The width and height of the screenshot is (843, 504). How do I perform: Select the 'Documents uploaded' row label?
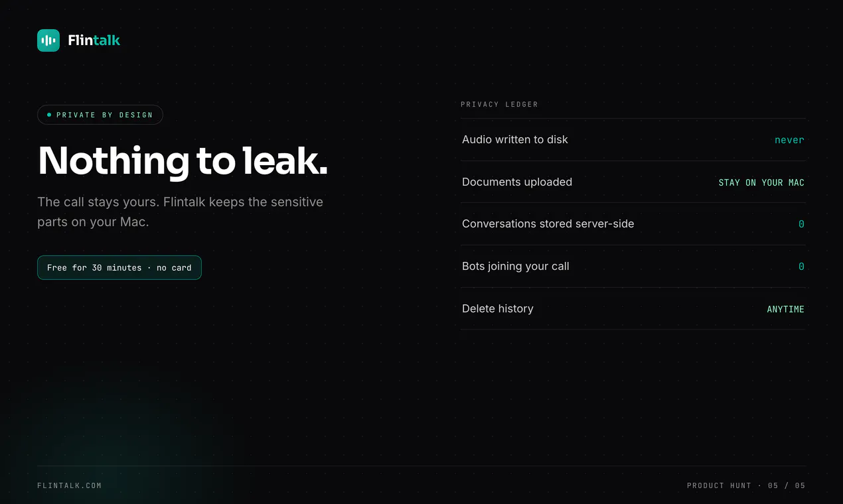[x=517, y=182]
